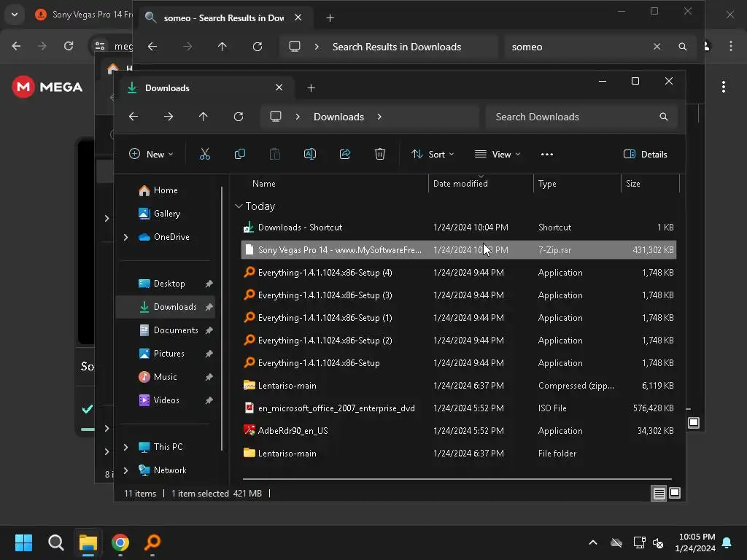Go back in Downloads window
Screen dimensions: 747x560
pos(133,117)
